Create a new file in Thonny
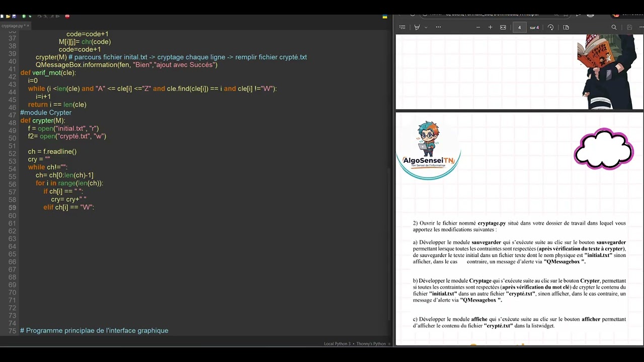The image size is (644, 362). [2, 17]
